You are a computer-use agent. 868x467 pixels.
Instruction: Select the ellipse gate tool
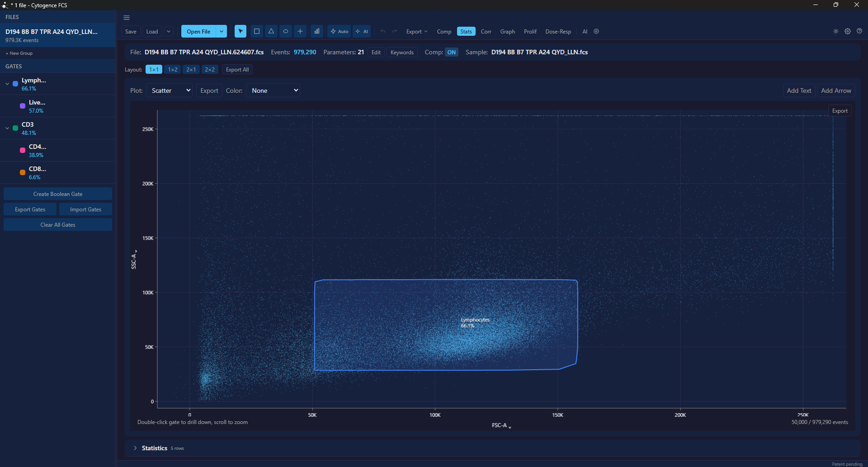click(x=286, y=31)
